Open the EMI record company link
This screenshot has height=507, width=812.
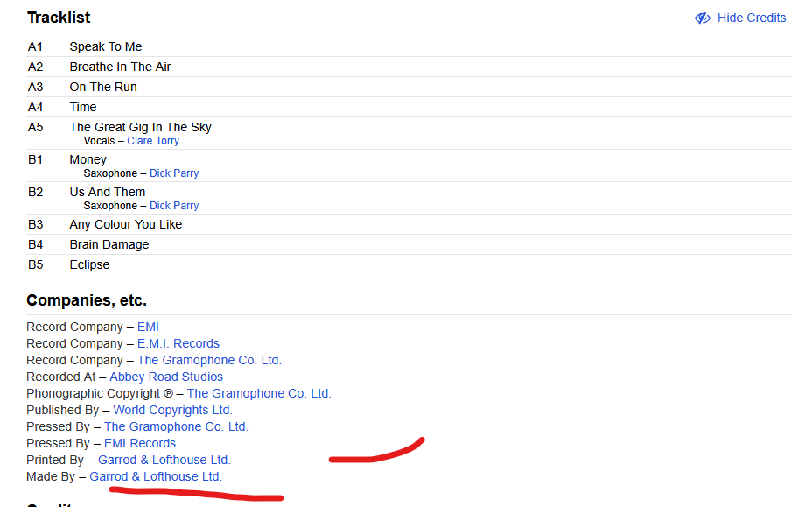(148, 327)
